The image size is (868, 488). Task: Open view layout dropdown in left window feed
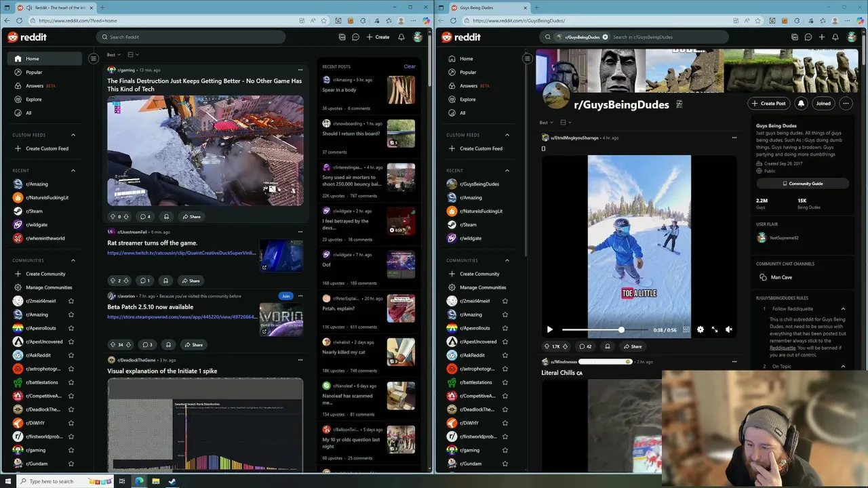pos(133,54)
